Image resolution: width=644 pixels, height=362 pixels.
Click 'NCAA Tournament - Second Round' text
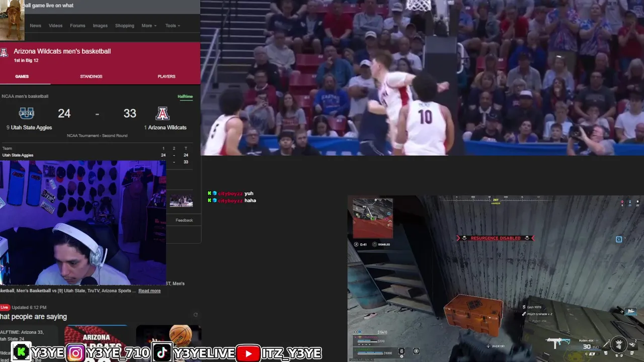tap(97, 136)
